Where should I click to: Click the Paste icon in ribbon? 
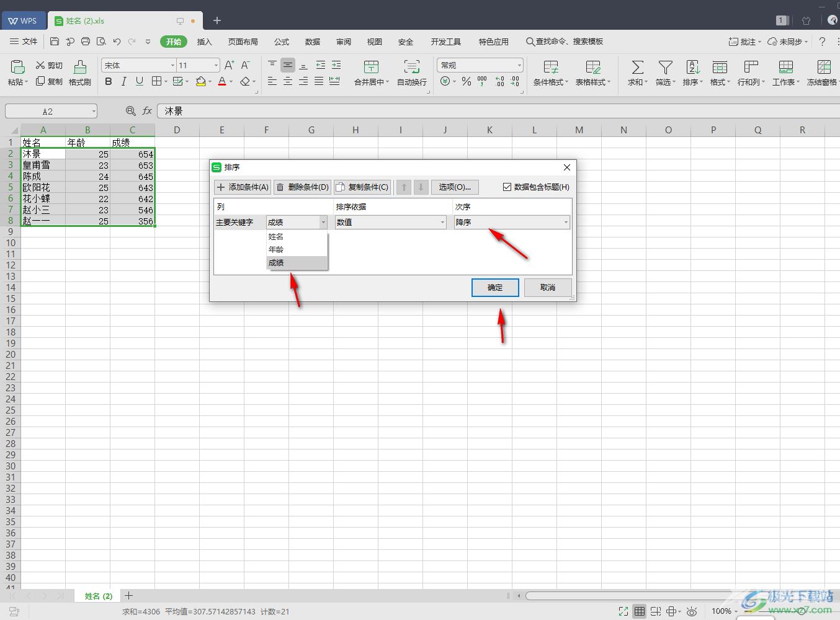[x=17, y=67]
